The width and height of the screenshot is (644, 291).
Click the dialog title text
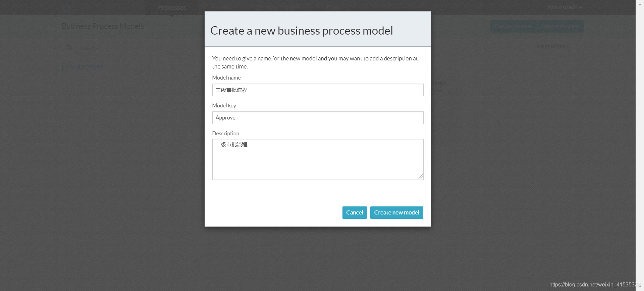[302, 31]
